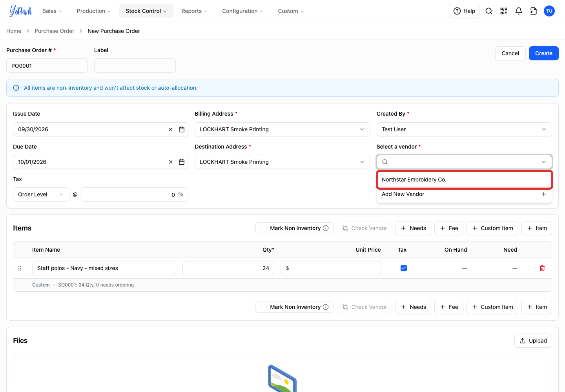
Task: Collapse the Select a vendor dropdown arrow
Action: [544, 162]
